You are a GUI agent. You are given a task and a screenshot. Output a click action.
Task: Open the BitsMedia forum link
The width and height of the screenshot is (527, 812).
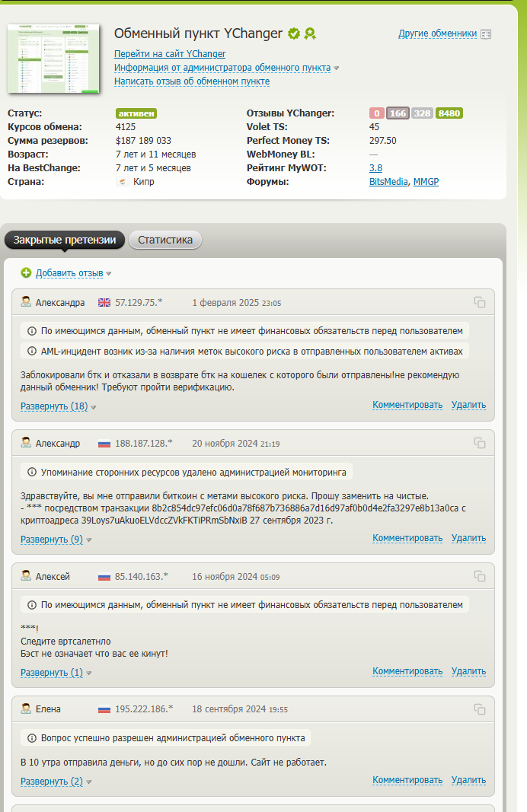[388, 182]
